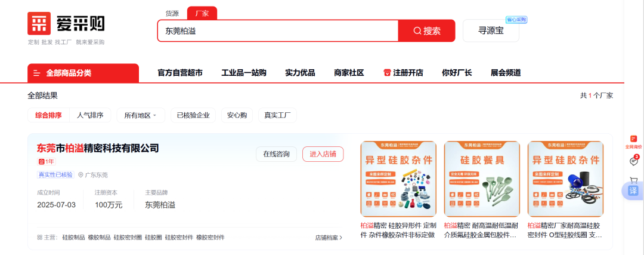The height and width of the screenshot is (255, 644).
Task: Switch to the 货源 search tab
Action: (172, 13)
